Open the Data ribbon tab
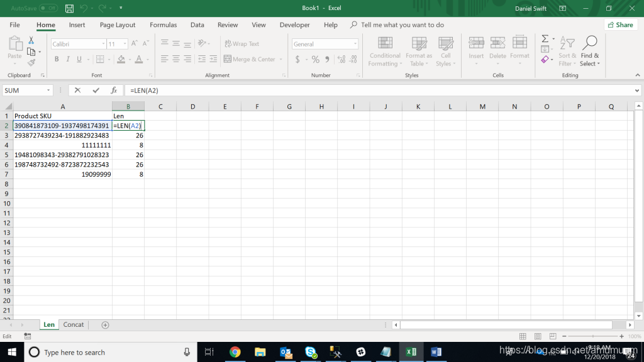The width and height of the screenshot is (644, 362). pyautogui.click(x=197, y=25)
